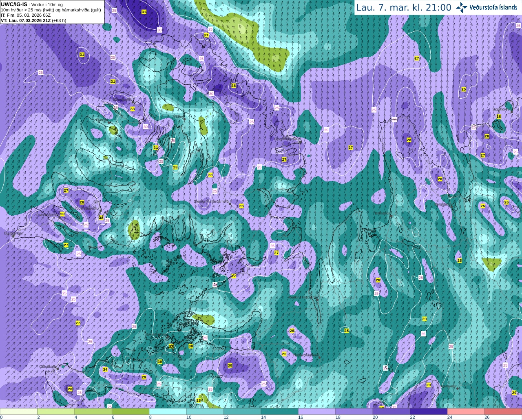Pick the 22–24 m/s dark indigo legend swatch
The image size is (522, 420).
[429, 411]
